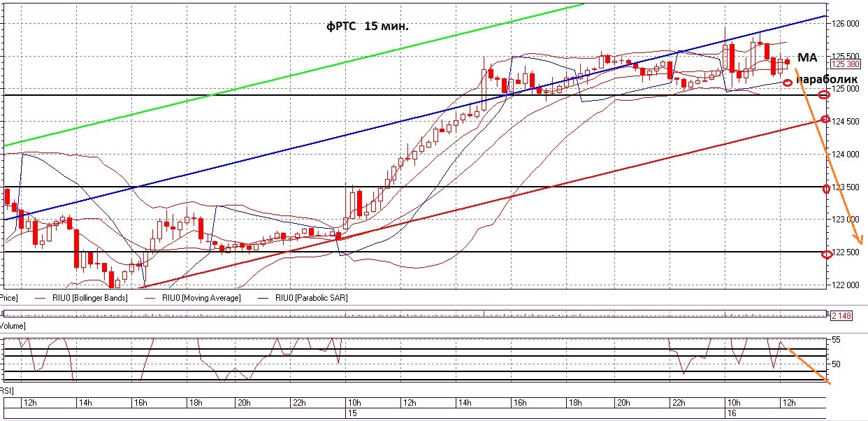Image resolution: width=868 pixels, height=421 pixels.
Task: Click the 123 500 price axis label
Action: (x=846, y=187)
